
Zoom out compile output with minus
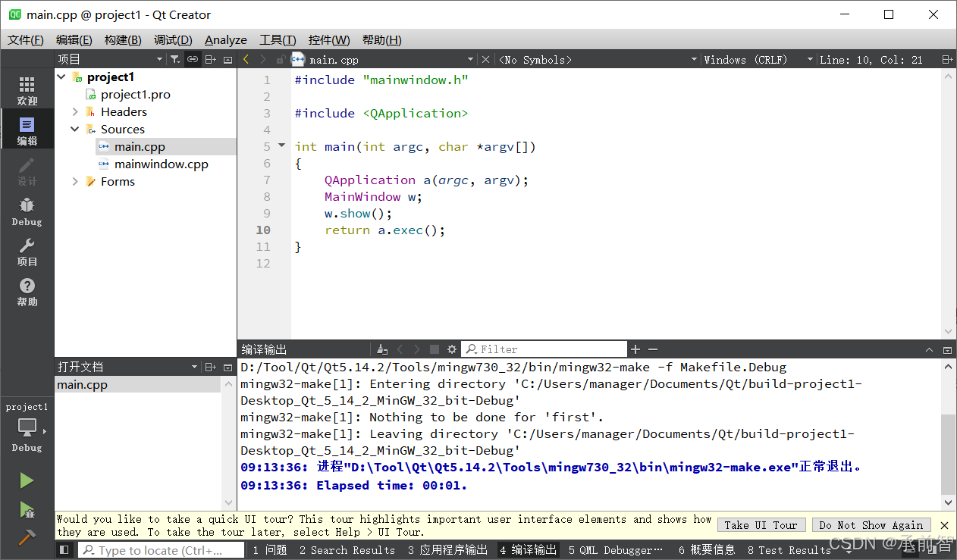pos(652,349)
